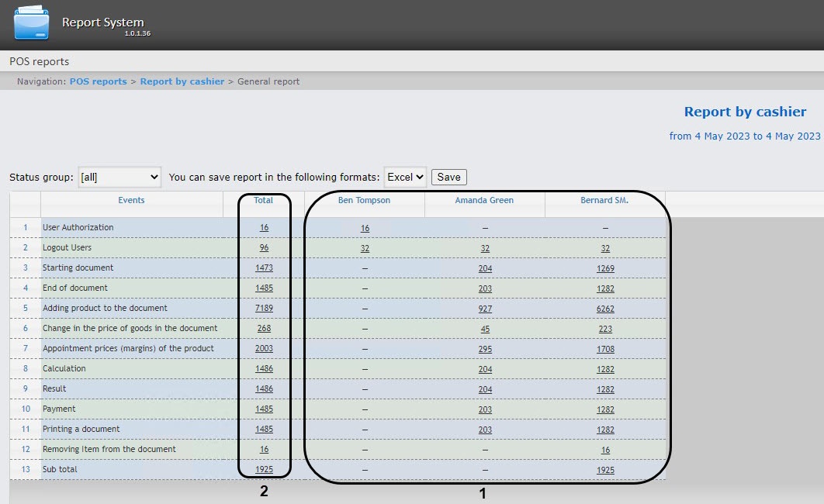Click the Bernard SM. column header
824x504 pixels.
click(604, 200)
